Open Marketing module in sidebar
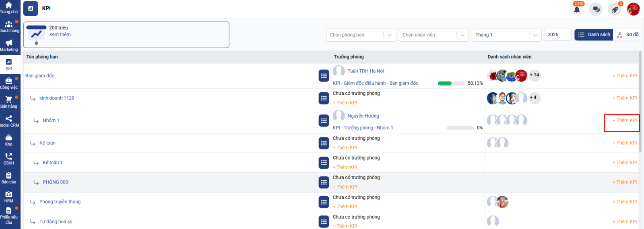The height and width of the screenshot is (229, 644). pos(9,46)
